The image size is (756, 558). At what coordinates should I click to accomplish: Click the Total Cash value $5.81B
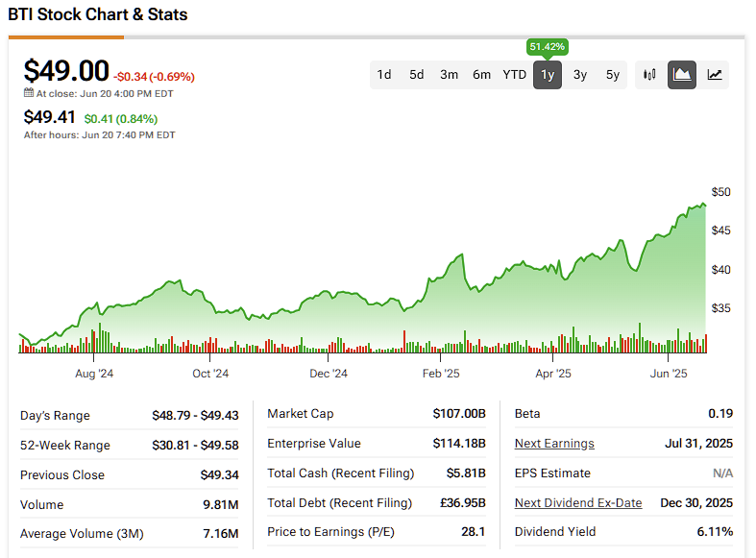(466, 473)
